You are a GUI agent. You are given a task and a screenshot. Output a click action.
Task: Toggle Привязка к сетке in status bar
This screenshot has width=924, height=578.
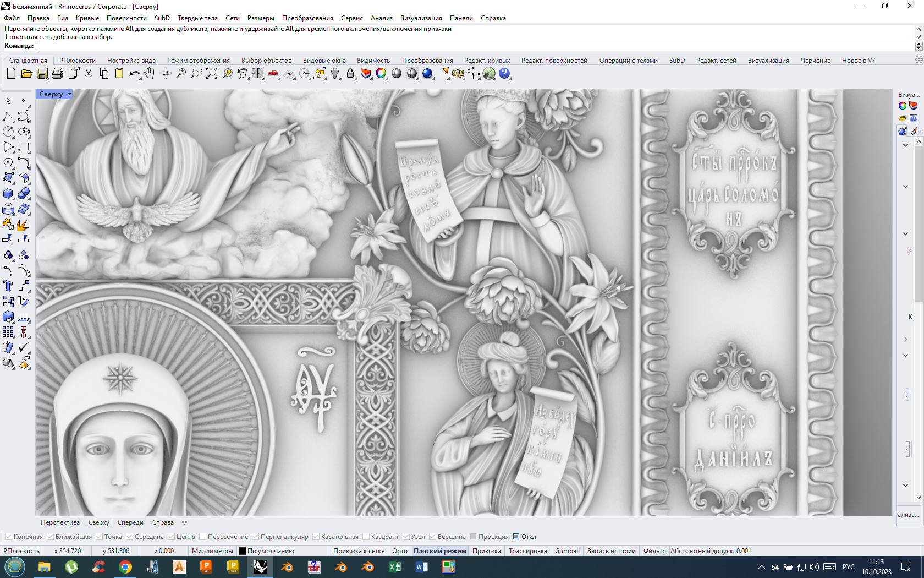(359, 551)
